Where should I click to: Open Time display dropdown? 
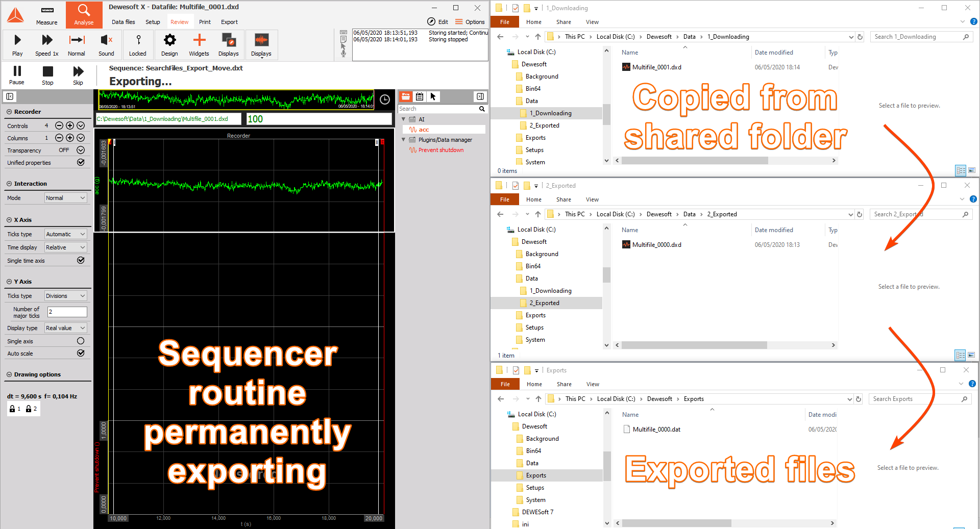coord(66,247)
